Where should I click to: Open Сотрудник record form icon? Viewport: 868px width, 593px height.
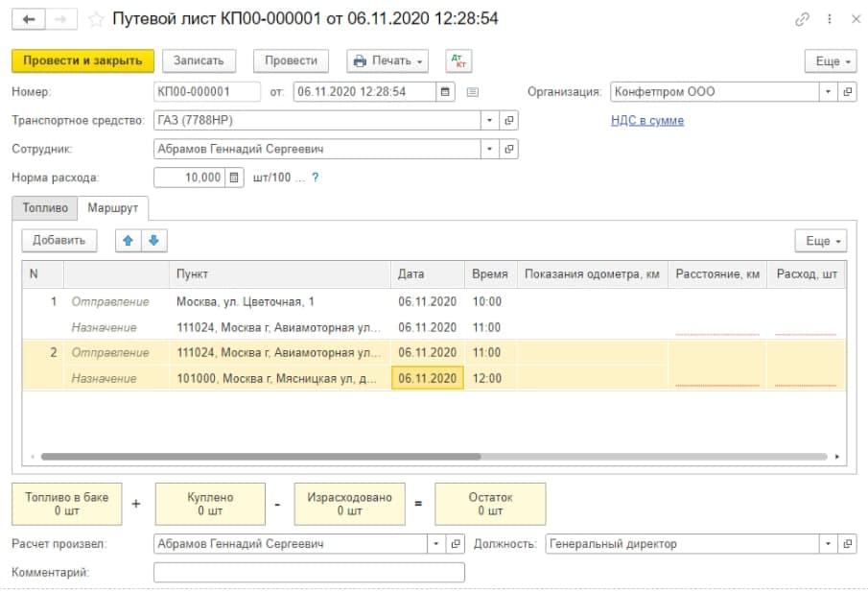click(x=508, y=149)
